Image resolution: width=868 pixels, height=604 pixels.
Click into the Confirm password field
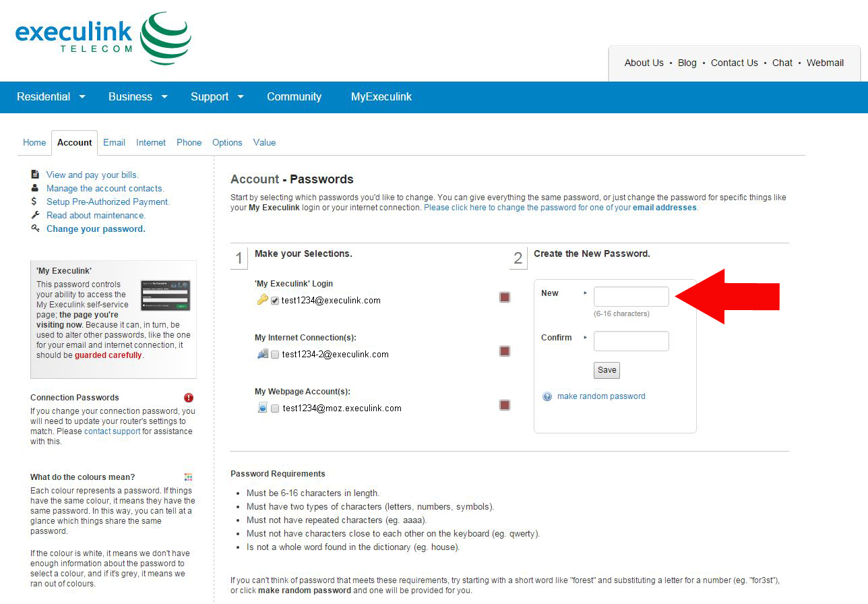[631, 341]
